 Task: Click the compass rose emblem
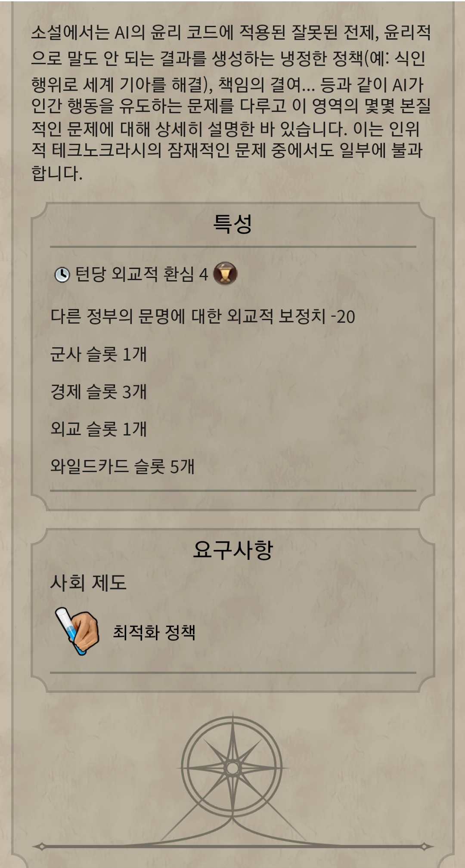(x=232, y=768)
